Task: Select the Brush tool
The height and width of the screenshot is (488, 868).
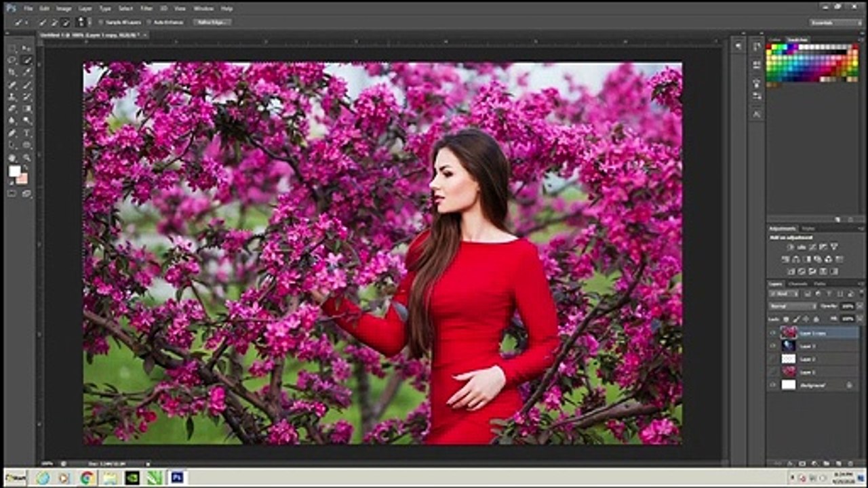Action: 27,85
